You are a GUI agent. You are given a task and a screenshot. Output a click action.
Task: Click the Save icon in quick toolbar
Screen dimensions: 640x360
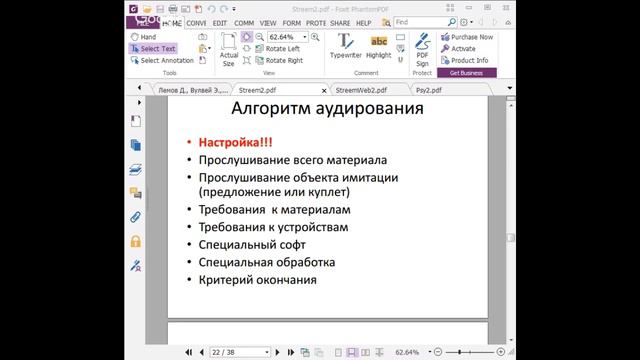[160, 9]
